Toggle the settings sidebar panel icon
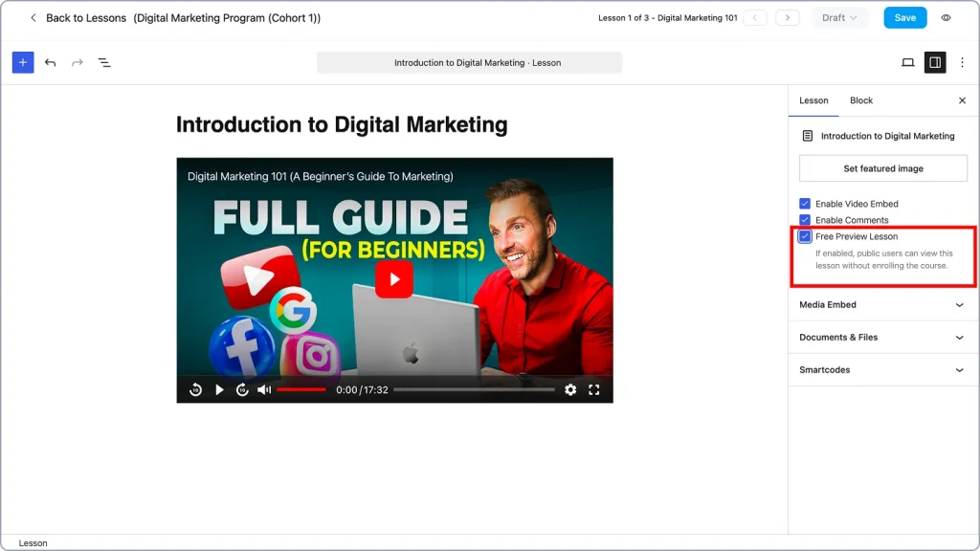Viewport: 980px width, 551px height. (935, 62)
